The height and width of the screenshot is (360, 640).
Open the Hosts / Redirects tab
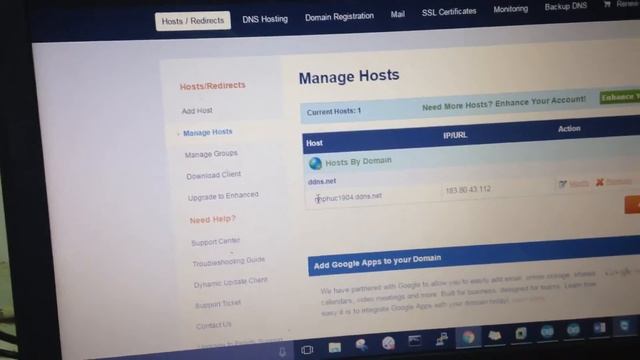coord(193,20)
